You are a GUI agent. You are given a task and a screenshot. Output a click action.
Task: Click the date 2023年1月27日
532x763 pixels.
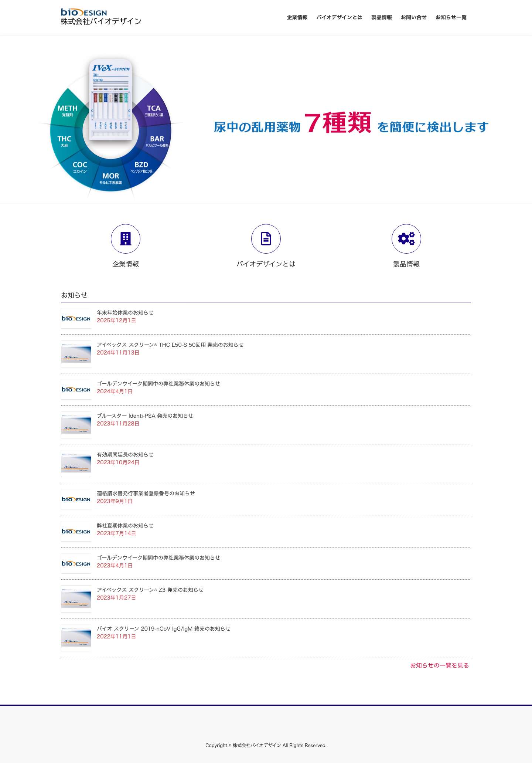(x=116, y=598)
